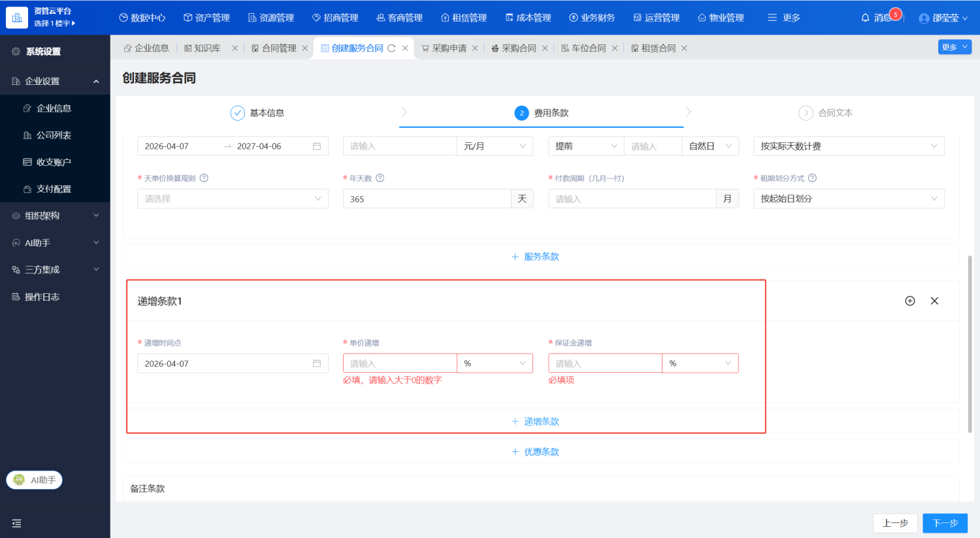
Task: Switch to the 采购申请 tab
Action: point(449,48)
